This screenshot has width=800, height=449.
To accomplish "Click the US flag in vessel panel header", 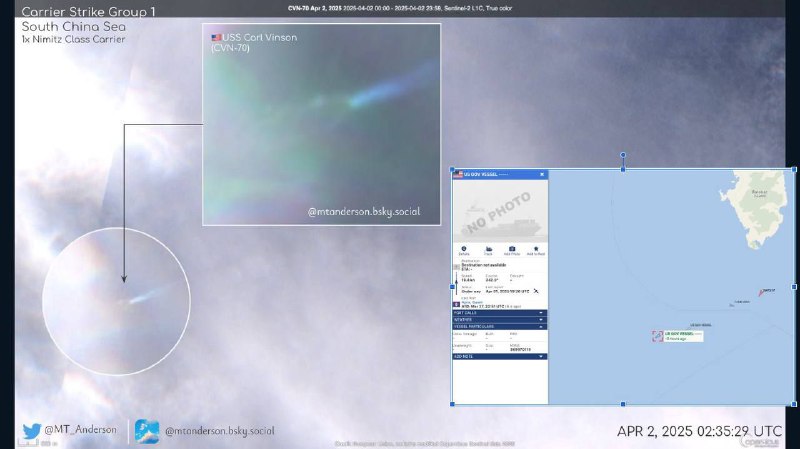I will 458,174.
